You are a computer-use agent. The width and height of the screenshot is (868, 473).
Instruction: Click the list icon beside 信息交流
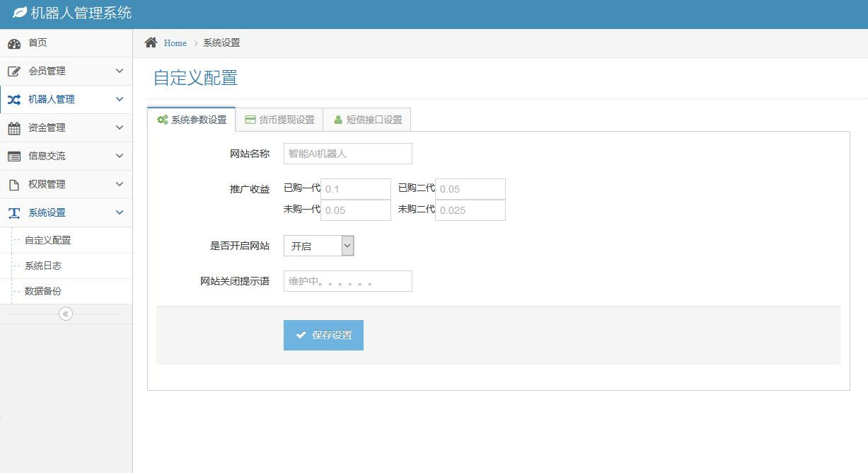pos(14,156)
